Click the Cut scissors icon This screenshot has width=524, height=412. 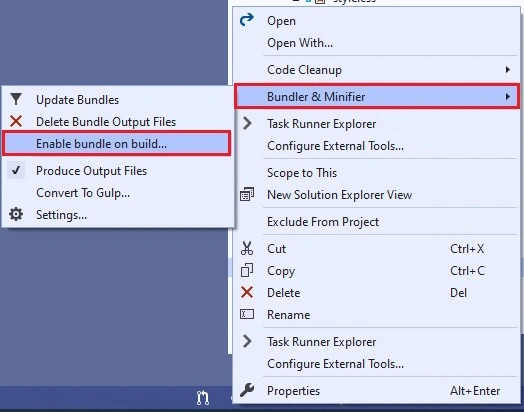(247, 249)
